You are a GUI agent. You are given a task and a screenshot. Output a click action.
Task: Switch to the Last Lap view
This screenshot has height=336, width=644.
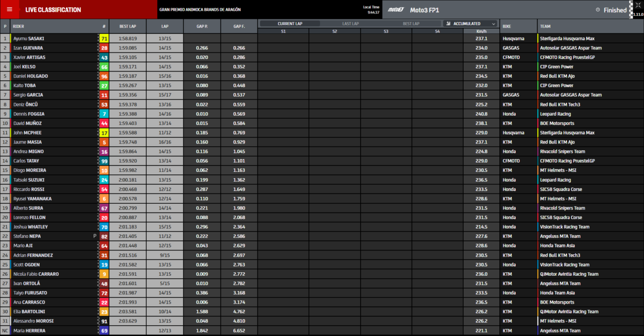pos(351,24)
